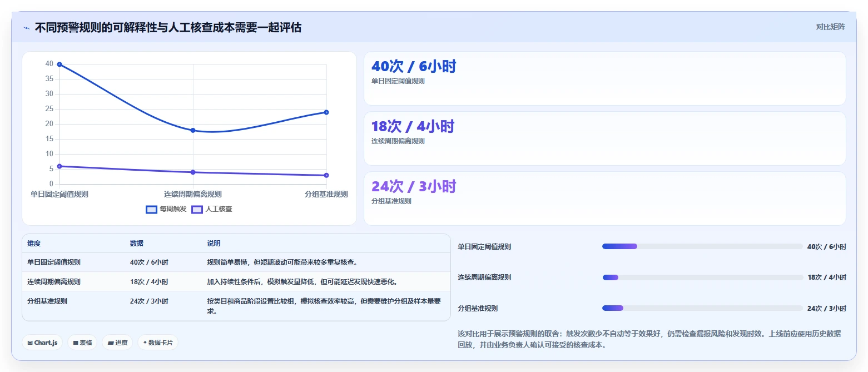The height and width of the screenshot is (372, 868).
Task: Toggle the 每周触发 legend item
Action: click(166, 209)
